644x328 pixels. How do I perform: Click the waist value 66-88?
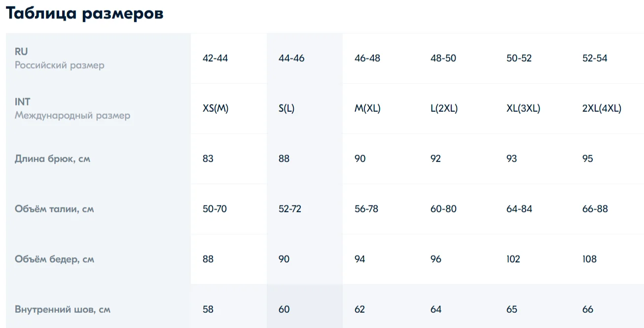coord(595,209)
